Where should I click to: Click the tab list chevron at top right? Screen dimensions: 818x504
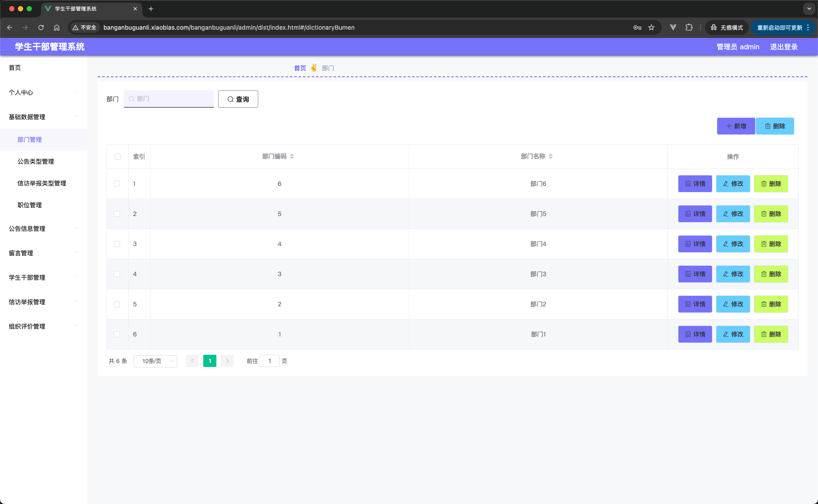point(809,9)
